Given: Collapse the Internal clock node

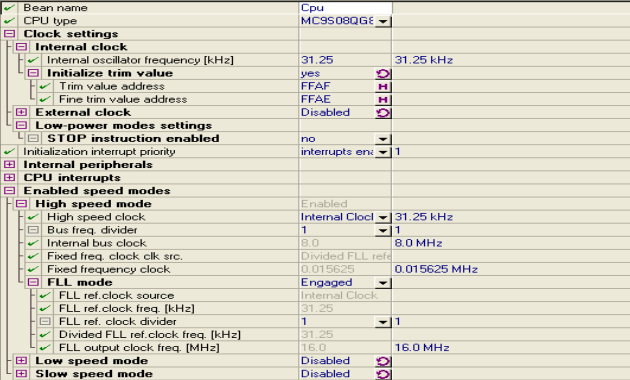Looking at the screenshot, I should [x=21, y=47].
